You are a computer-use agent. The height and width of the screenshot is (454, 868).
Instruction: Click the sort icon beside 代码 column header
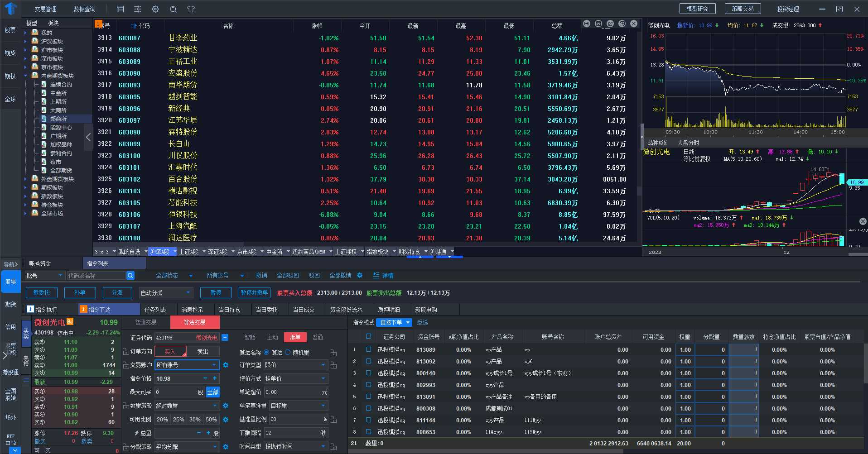133,26
